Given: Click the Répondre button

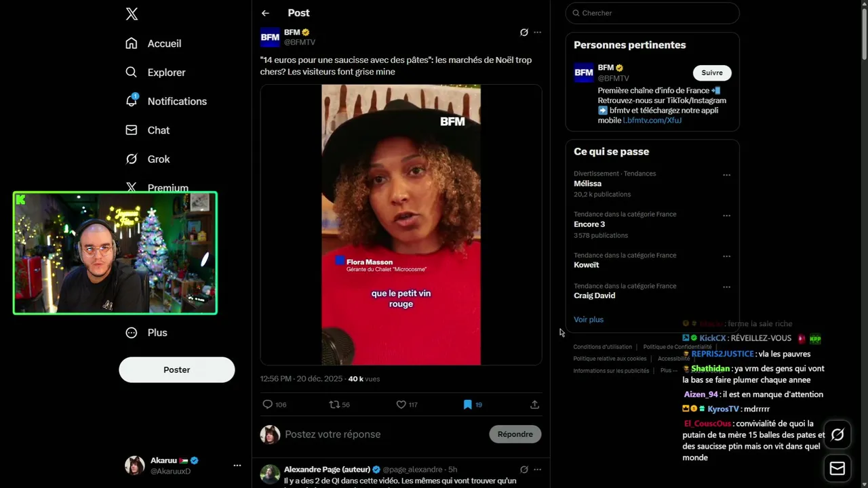Looking at the screenshot, I should pos(515,434).
